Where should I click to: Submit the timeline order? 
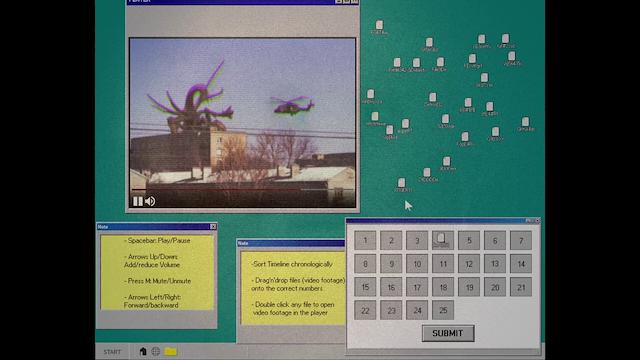(x=448, y=333)
